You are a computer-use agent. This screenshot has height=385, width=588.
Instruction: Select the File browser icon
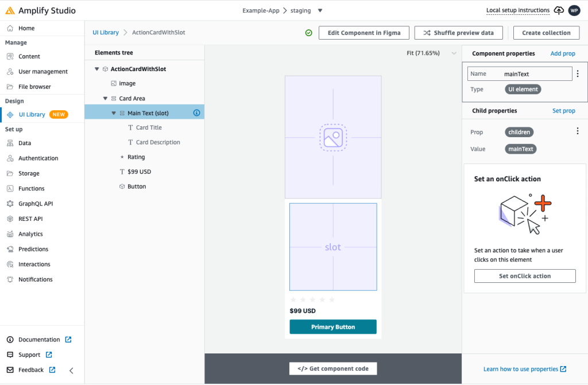coord(9,86)
